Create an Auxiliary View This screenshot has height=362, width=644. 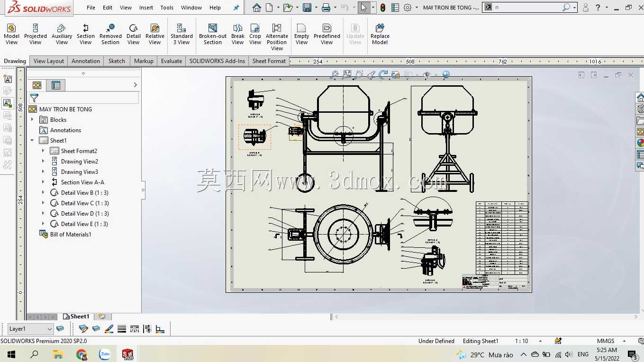tap(62, 34)
